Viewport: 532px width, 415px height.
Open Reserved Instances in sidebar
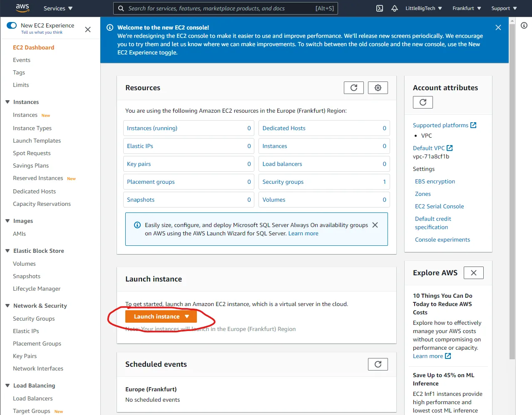point(38,178)
